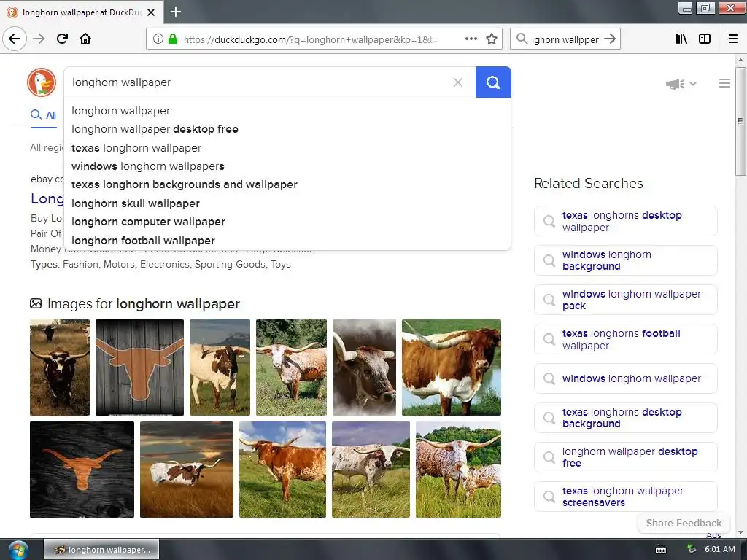
Task: Click the DuckDuckGo duck logo
Action: coord(42,82)
